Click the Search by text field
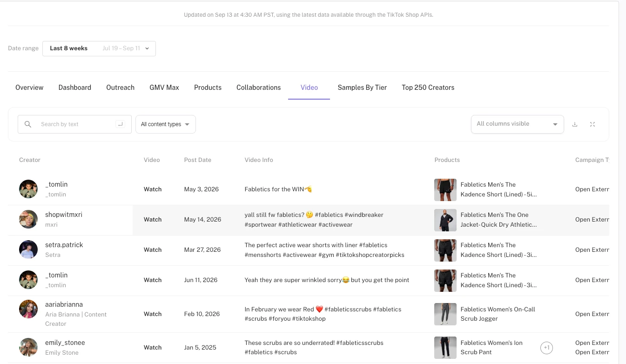The width and height of the screenshot is (626, 364). 74,124
